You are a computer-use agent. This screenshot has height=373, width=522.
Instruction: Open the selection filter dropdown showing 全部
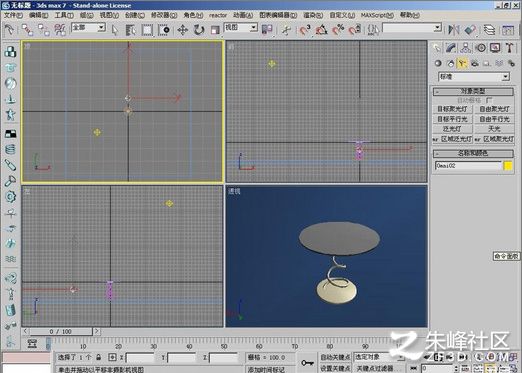click(88, 28)
